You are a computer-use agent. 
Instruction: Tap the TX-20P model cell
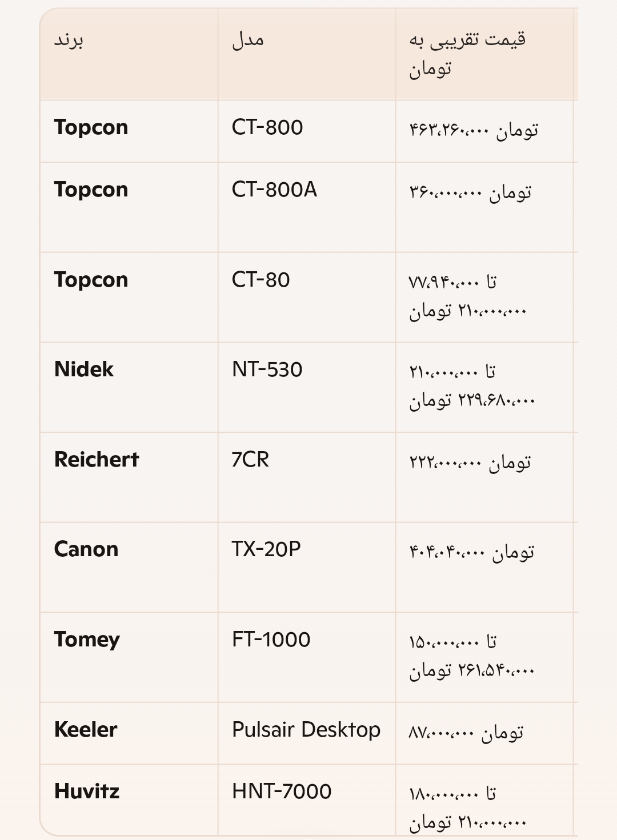click(x=266, y=549)
